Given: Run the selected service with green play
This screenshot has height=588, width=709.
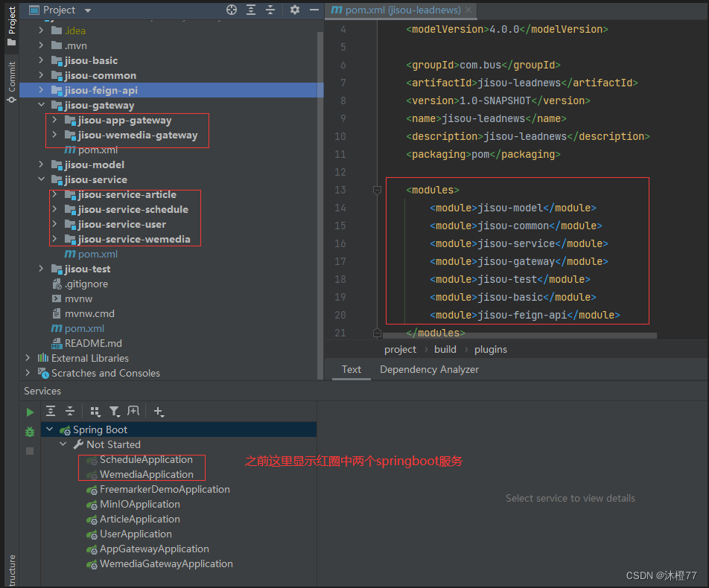Looking at the screenshot, I should [30, 412].
